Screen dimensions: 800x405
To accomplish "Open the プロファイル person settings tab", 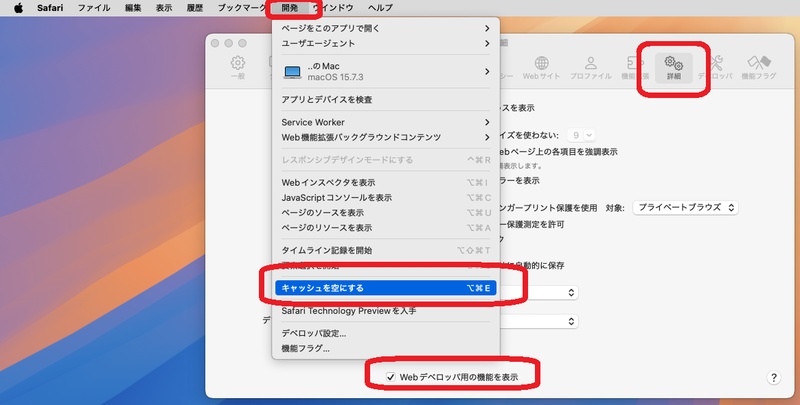I will 590,68.
